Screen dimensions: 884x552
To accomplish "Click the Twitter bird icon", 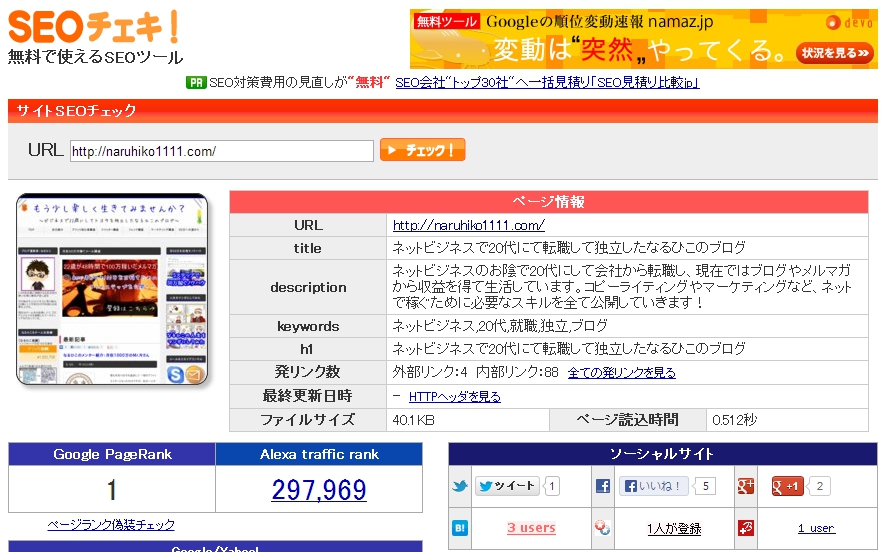I will (x=460, y=485).
